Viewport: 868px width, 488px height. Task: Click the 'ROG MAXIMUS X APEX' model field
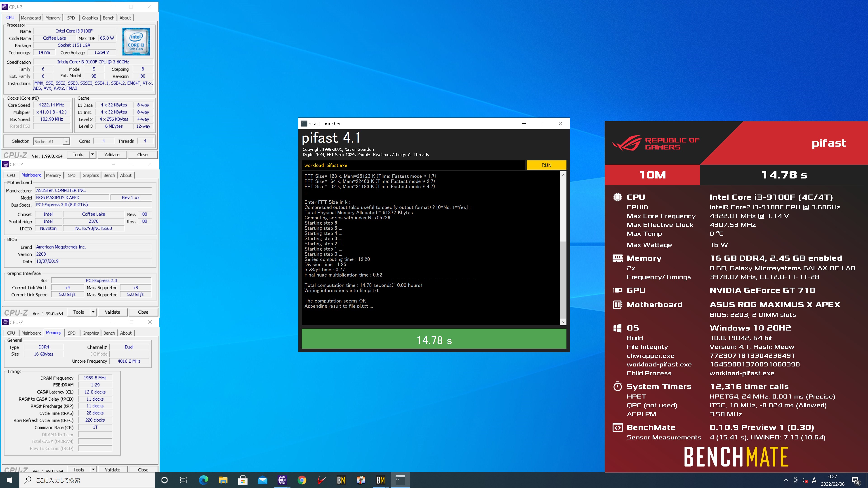(x=72, y=197)
